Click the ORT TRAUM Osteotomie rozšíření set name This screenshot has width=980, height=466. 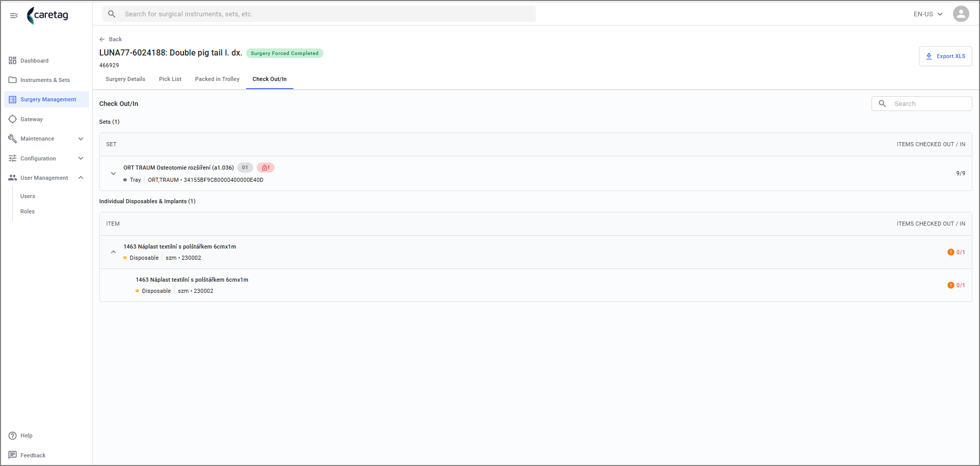178,168
